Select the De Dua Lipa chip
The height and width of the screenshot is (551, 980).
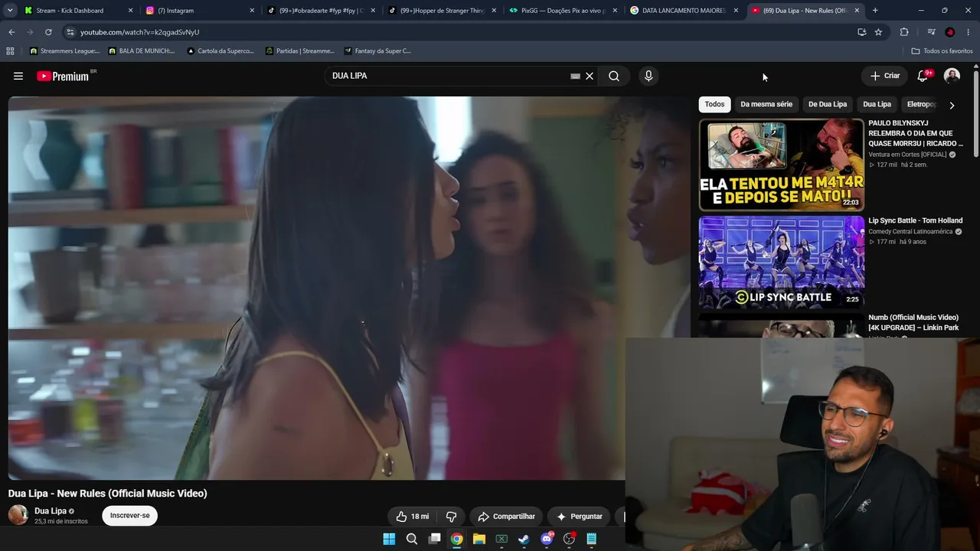(x=828, y=104)
